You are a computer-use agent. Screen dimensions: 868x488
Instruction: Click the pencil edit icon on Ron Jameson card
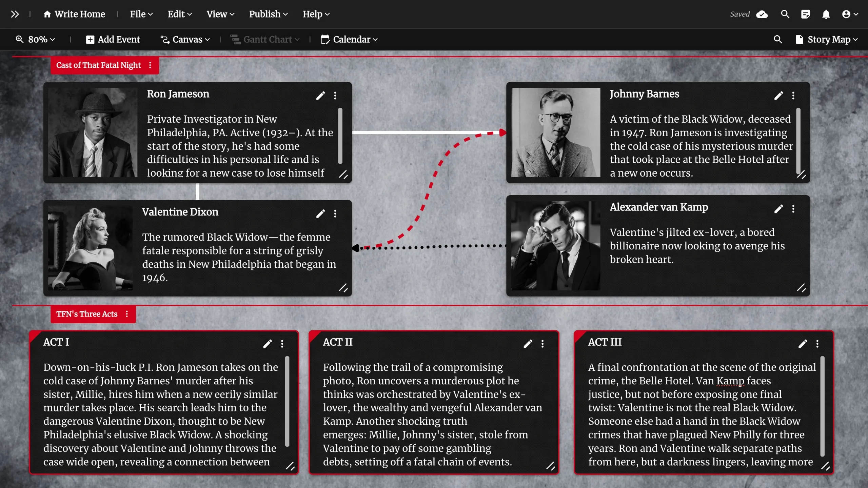(x=320, y=96)
